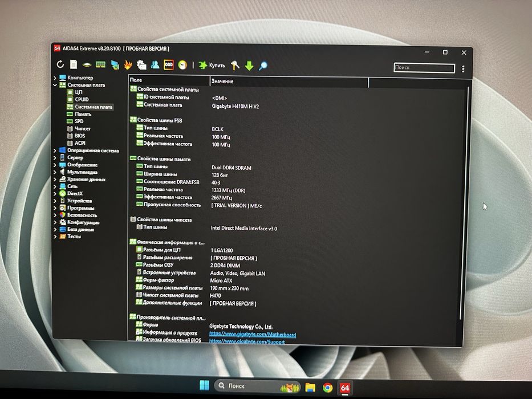532x399 pixels.
Task: Click the users icon in toolbar
Action: point(155,64)
